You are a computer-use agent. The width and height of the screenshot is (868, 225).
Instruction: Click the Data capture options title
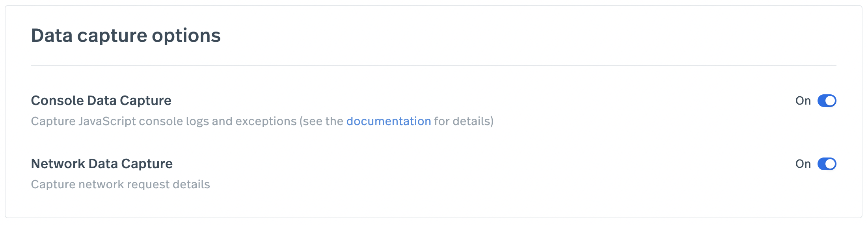(x=126, y=36)
